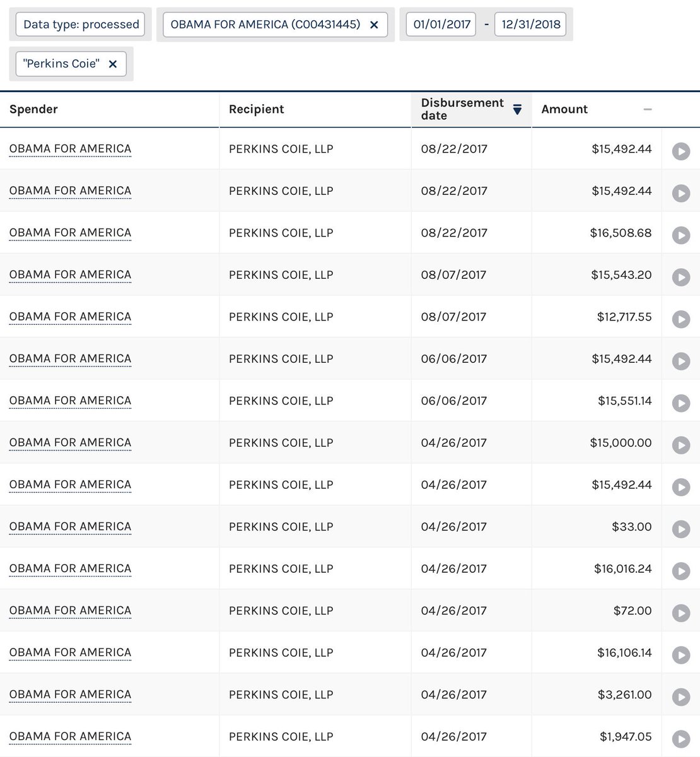Image resolution: width=700 pixels, height=757 pixels.
Task: Click the end date 12/31/2018 field
Action: (530, 25)
